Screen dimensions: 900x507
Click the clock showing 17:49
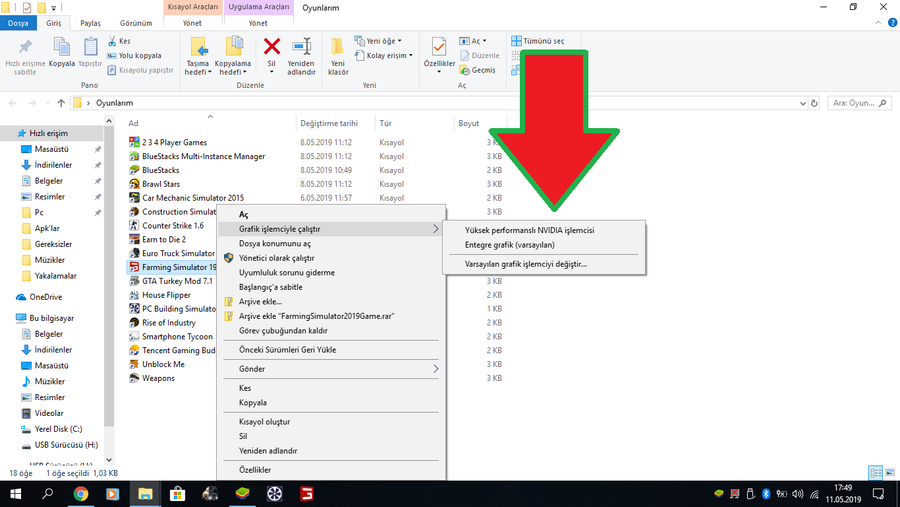coord(843,488)
